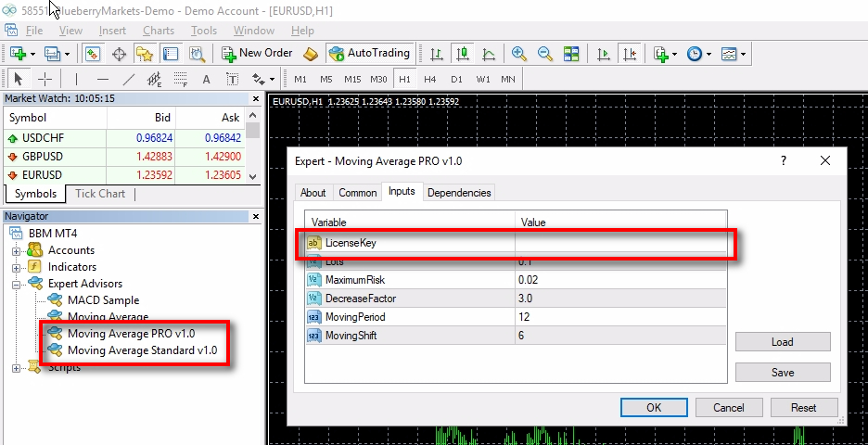
Task: Tile chart windows icon
Action: [x=570, y=54]
